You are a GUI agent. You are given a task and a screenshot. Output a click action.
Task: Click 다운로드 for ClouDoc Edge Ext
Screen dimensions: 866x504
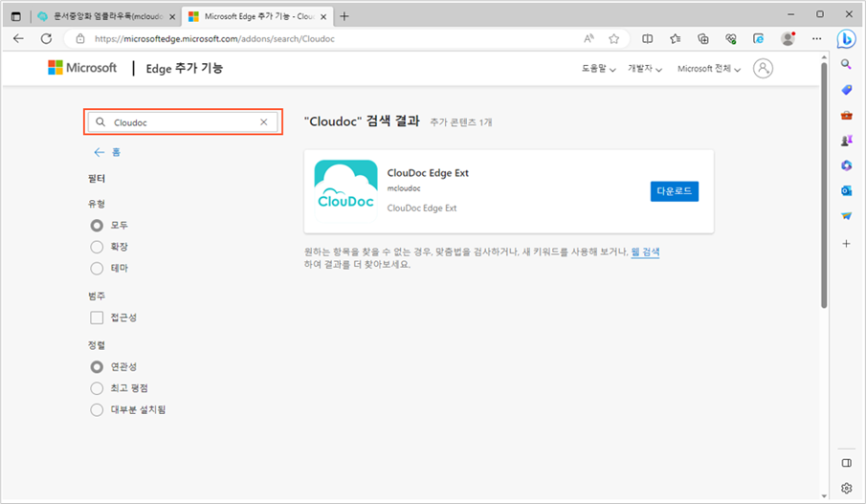click(675, 191)
